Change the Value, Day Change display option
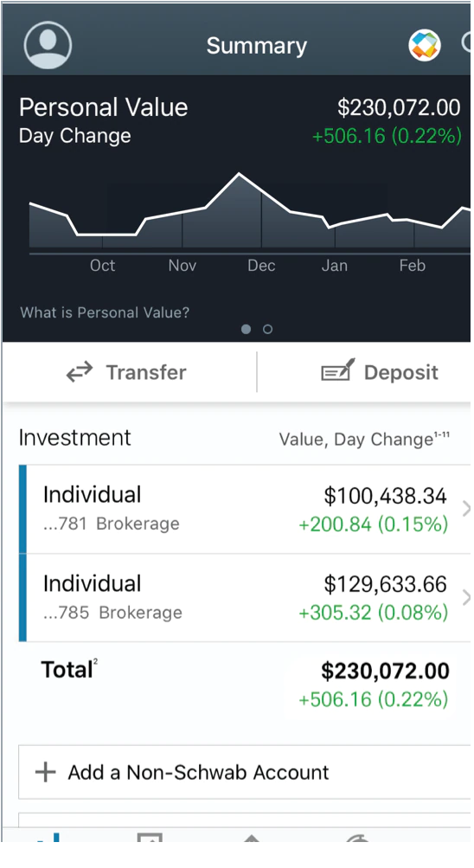The width and height of the screenshot is (474, 868). 364,439
